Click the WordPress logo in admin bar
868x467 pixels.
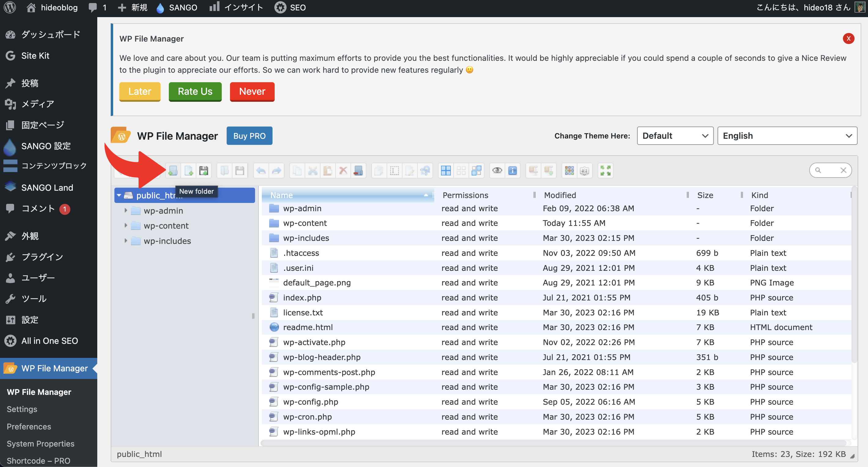click(10, 7)
